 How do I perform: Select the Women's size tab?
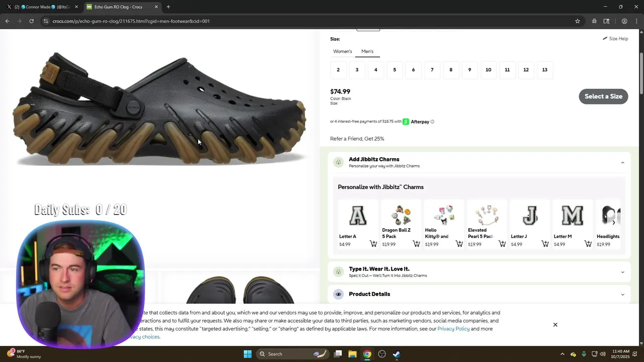click(x=343, y=51)
